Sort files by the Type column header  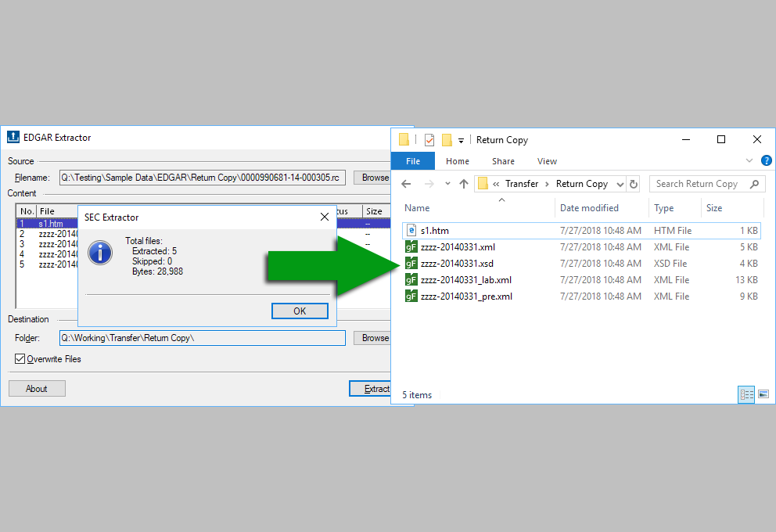point(674,208)
